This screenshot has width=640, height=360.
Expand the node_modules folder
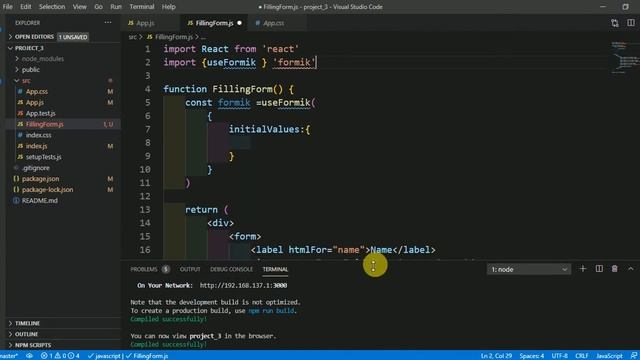click(42, 59)
